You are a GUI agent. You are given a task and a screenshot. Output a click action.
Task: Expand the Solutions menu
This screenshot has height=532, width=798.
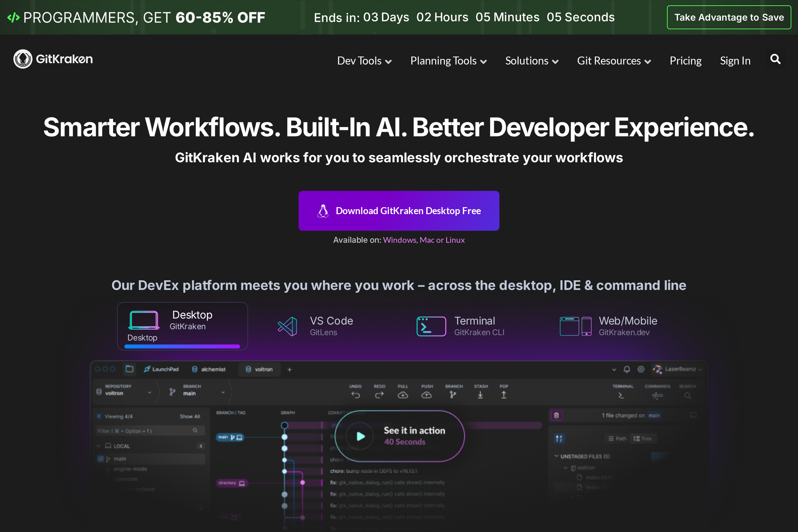pyautogui.click(x=532, y=61)
